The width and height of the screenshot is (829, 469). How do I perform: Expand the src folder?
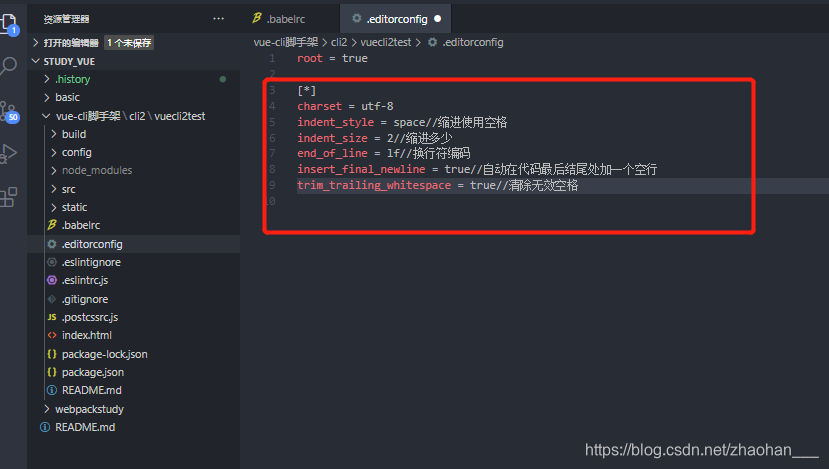coord(53,189)
